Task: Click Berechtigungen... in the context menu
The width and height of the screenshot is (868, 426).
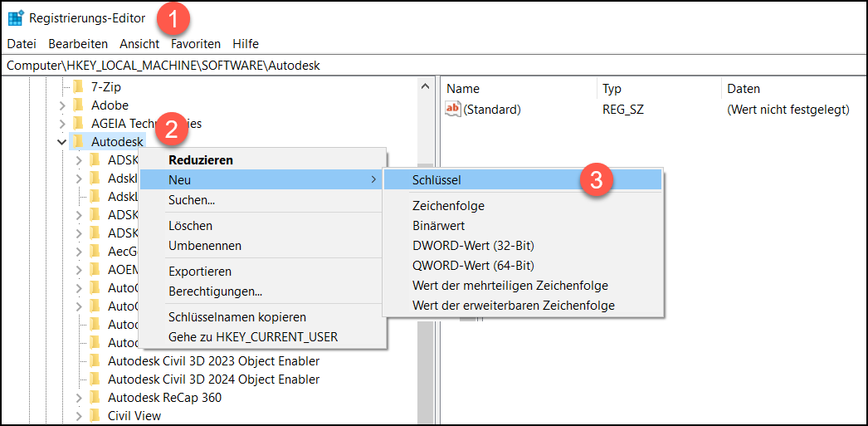Action: 215,291
